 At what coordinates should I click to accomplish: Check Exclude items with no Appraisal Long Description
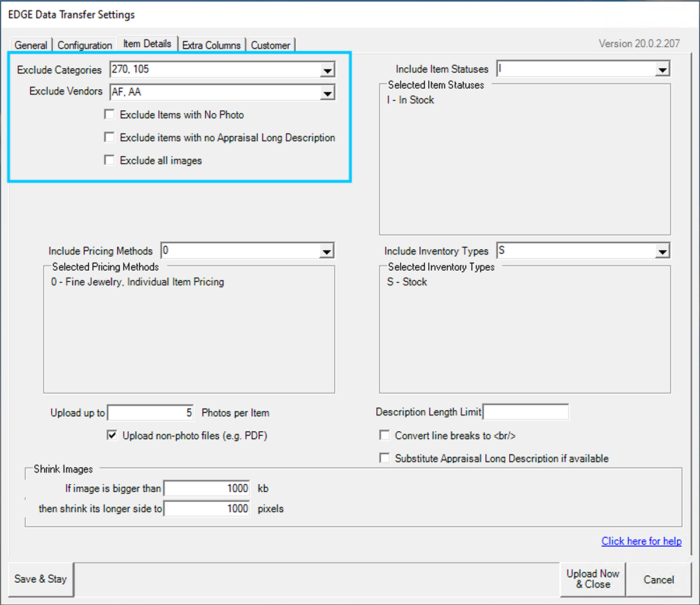tap(109, 137)
